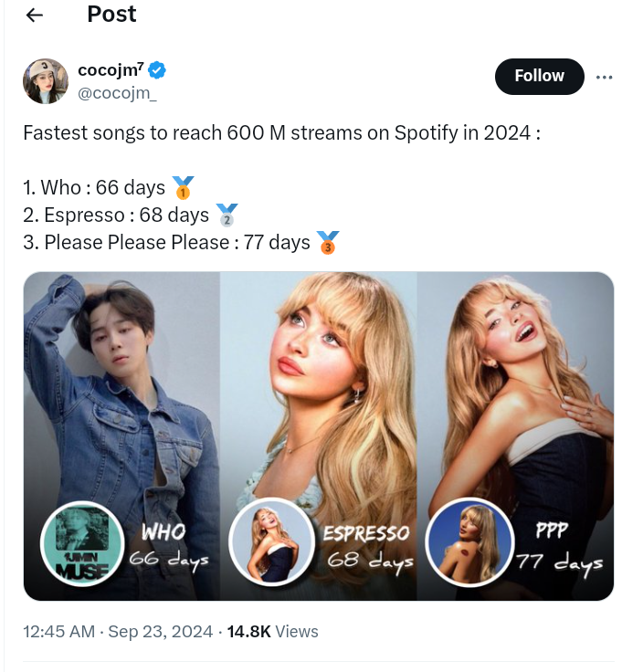This screenshot has width=622, height=672.
Task: Click the silver medal emoji
Action: point(226,215)
